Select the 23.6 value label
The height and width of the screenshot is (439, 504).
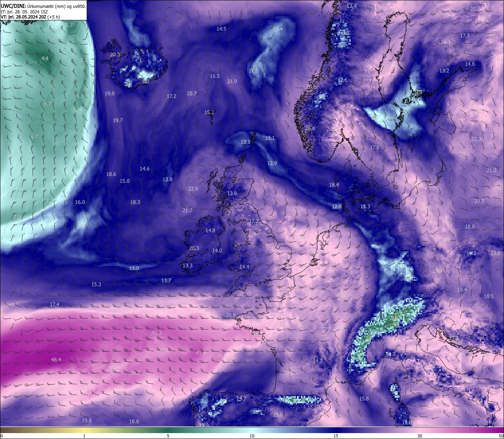pos(495,253)
